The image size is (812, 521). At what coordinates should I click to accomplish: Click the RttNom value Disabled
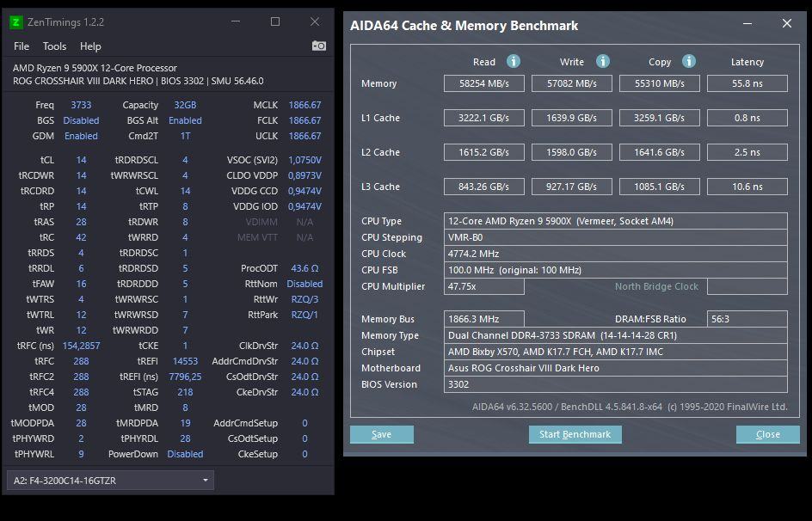[304, 284]
